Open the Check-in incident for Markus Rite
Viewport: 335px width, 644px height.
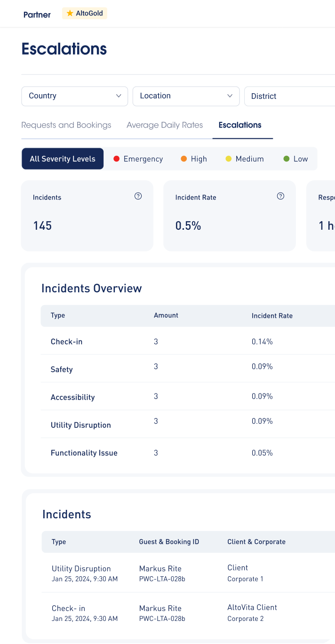(x=188, y=612)
